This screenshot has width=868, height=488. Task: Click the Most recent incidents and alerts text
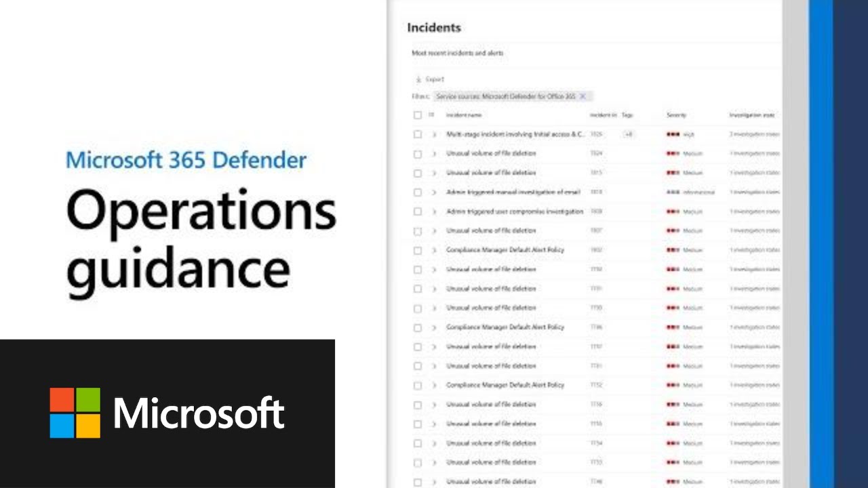pyautogui.click(x=458, y=53)
